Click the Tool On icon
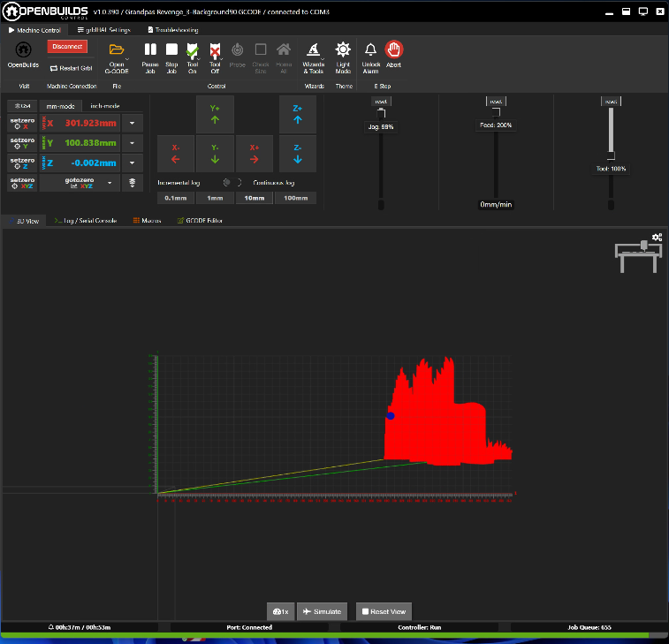Image resolution: width=669 pixels, height=644 pixels. (x=193, y=51)
